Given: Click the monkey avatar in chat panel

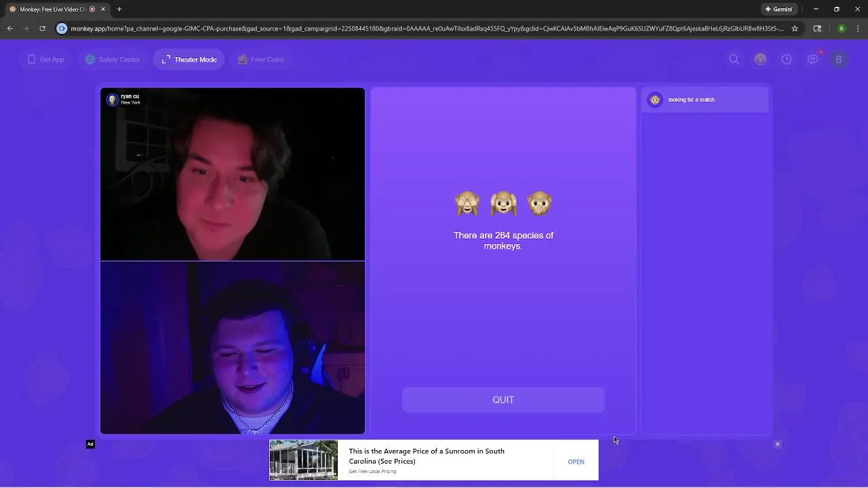Looking at the screenshot, I should pyautogui.click(x=655, y=100).
